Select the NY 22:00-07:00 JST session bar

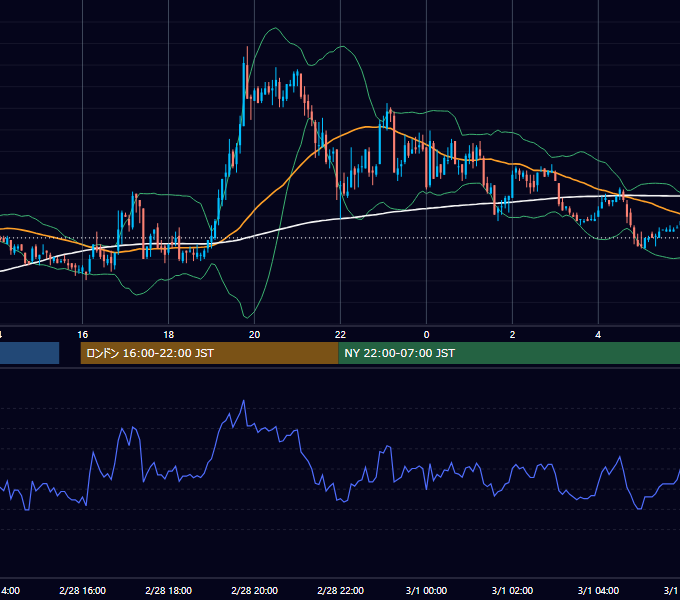coord(509,353)
